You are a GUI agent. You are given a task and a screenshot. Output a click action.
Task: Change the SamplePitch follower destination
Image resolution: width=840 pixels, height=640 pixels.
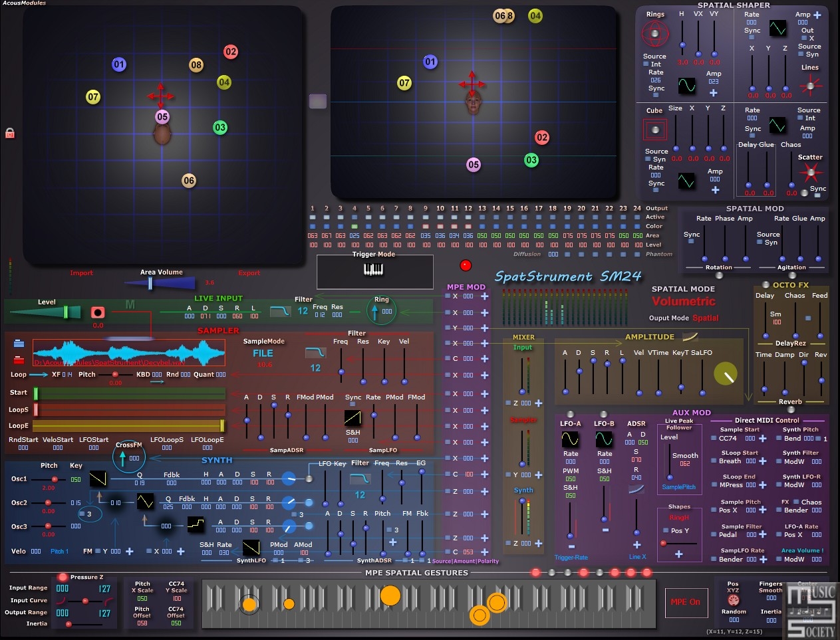[x=679, y=487]
